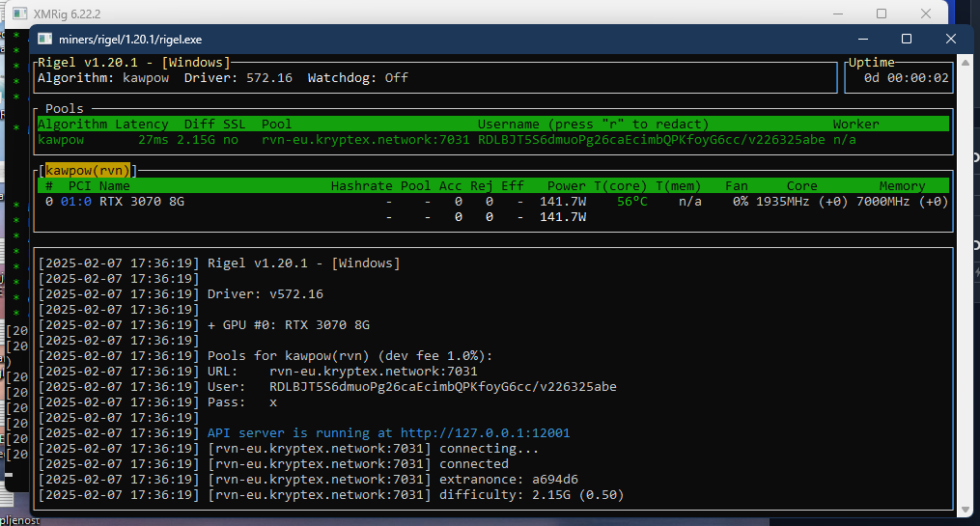Click the Latency column header in Pools
980x526 pixels.
pos(142,125)
